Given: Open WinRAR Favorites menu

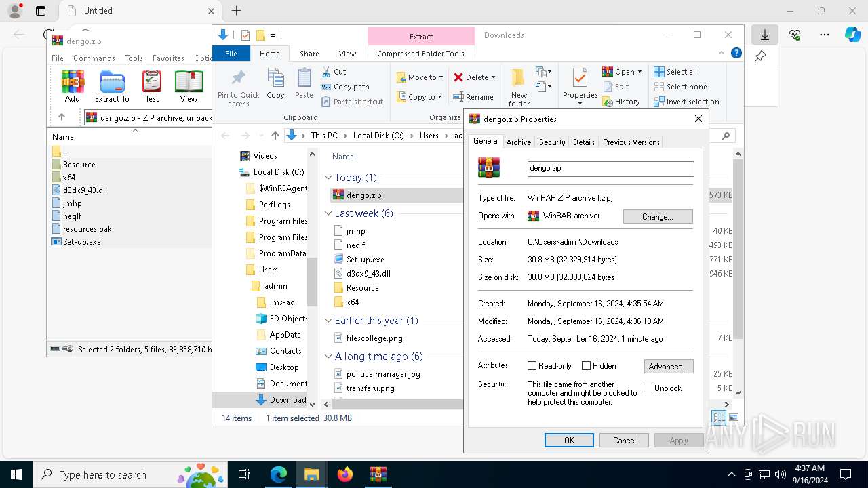Looking at the screenshot, I should point(168,58).
